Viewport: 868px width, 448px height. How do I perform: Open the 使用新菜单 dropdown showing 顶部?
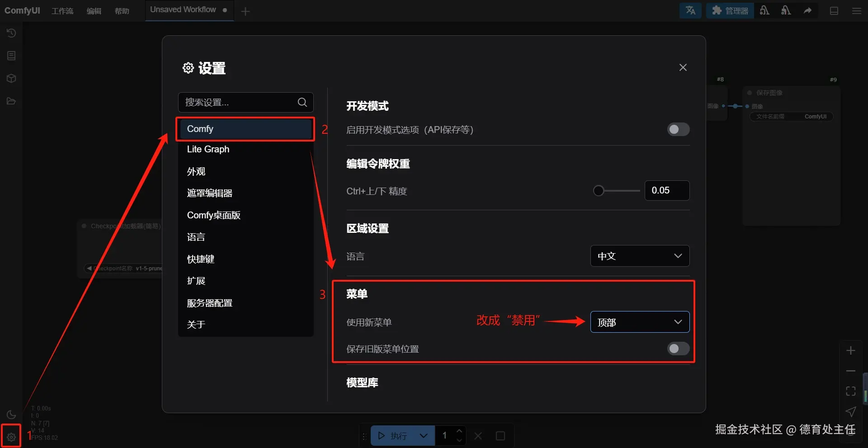pos(640,322)
